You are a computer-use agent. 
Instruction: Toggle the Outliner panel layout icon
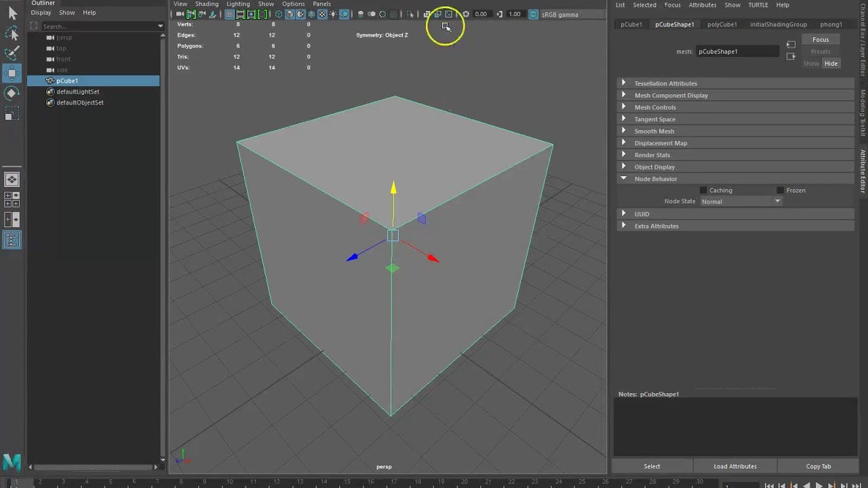12,239
